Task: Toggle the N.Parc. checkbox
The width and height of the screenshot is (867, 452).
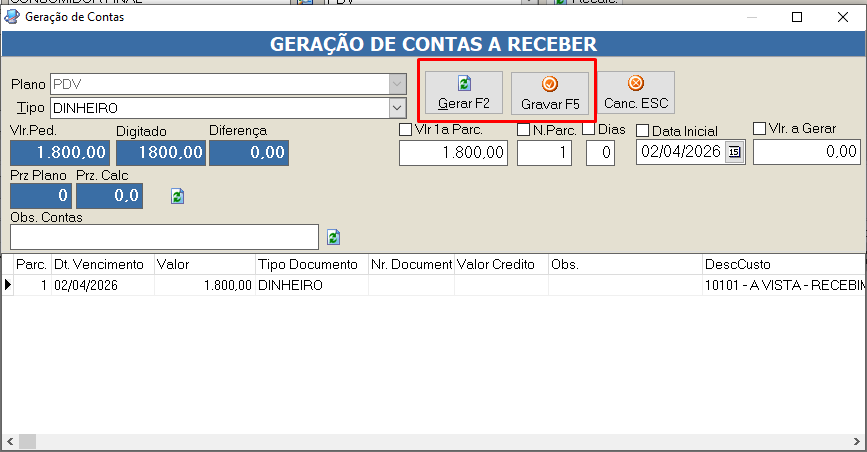Action: 523,129
